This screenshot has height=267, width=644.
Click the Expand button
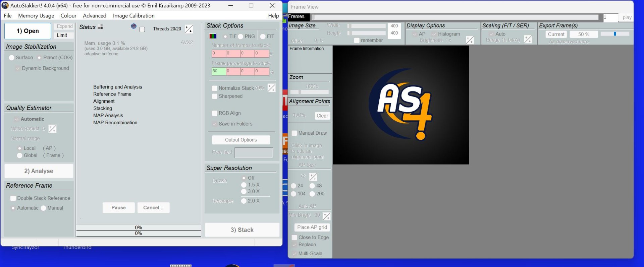[64, 26]
